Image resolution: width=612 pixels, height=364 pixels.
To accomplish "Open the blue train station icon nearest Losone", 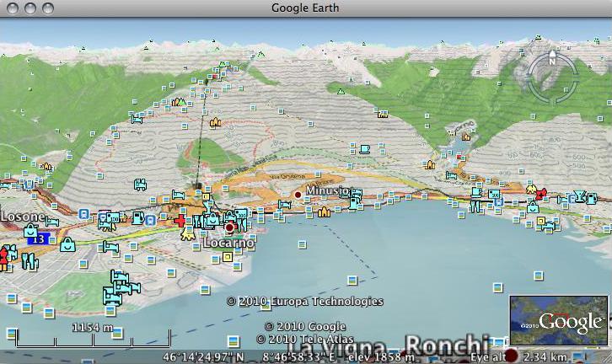I will pyautogui.click(x=84, y=214).
